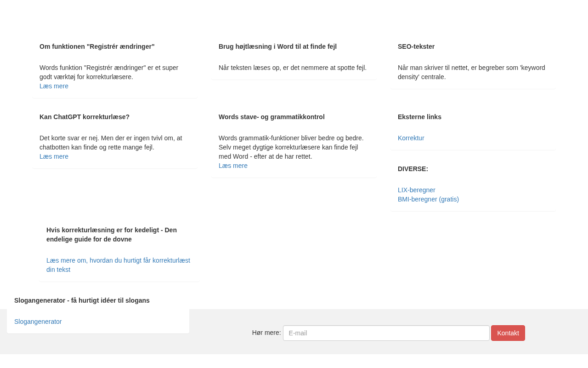The width and height of the screenshot is (588, 368).
Task: Click the 'Eksterne links' heading
Action: [419, 117]
